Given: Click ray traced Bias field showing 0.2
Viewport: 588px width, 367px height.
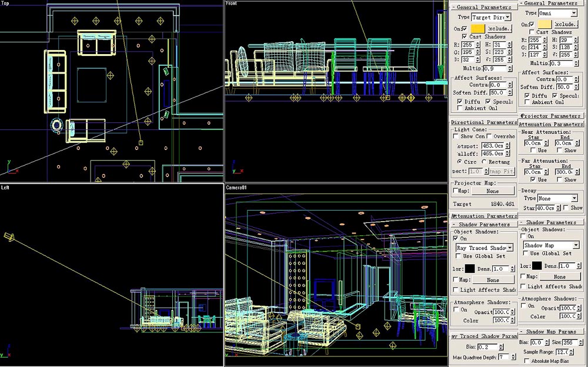Looking at the screenshot, I should coord(488,347).
